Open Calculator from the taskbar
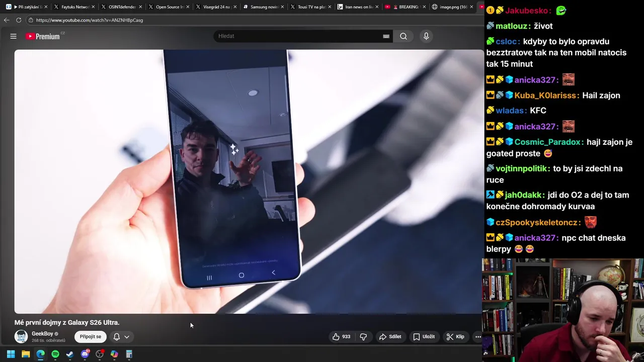Image resolution: width=644 pixels, height=362 pixels. coord(129,354)
